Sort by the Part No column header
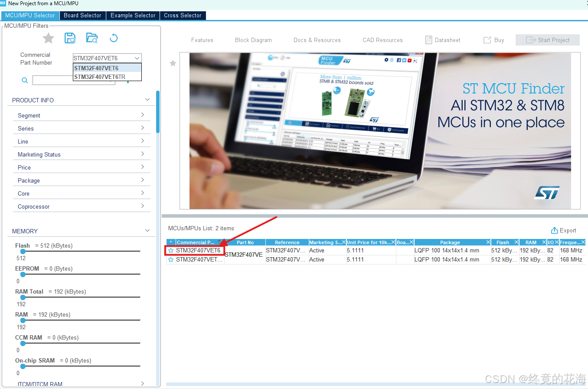The width and height of the screenshot is (588, 389). pos(245,242)
